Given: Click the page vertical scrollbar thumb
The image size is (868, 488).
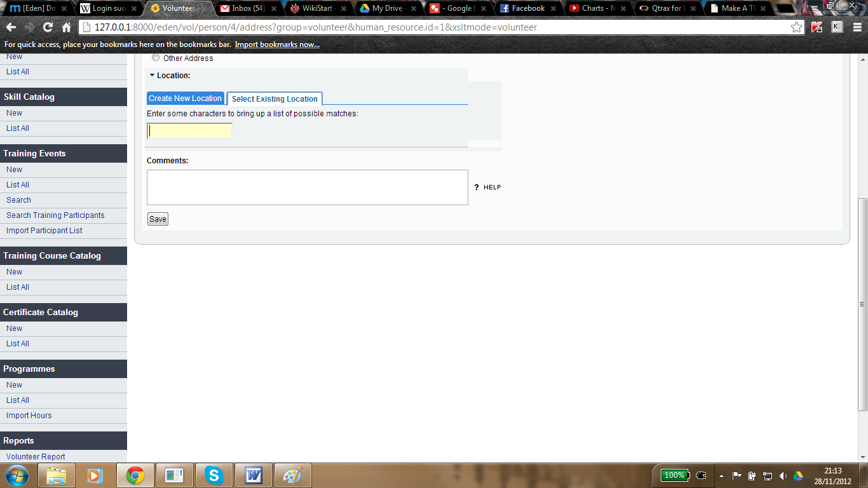Looking at the screenshot, I should tap(862, 304).
